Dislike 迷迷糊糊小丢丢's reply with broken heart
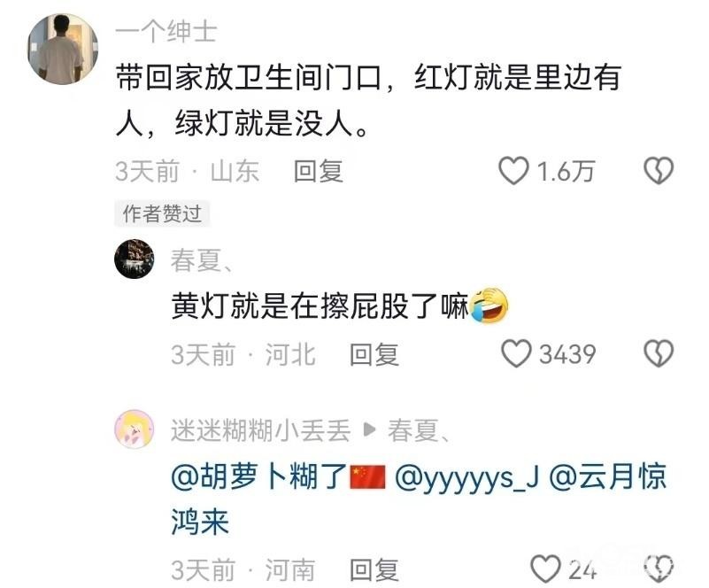 (x=659, y=569)
